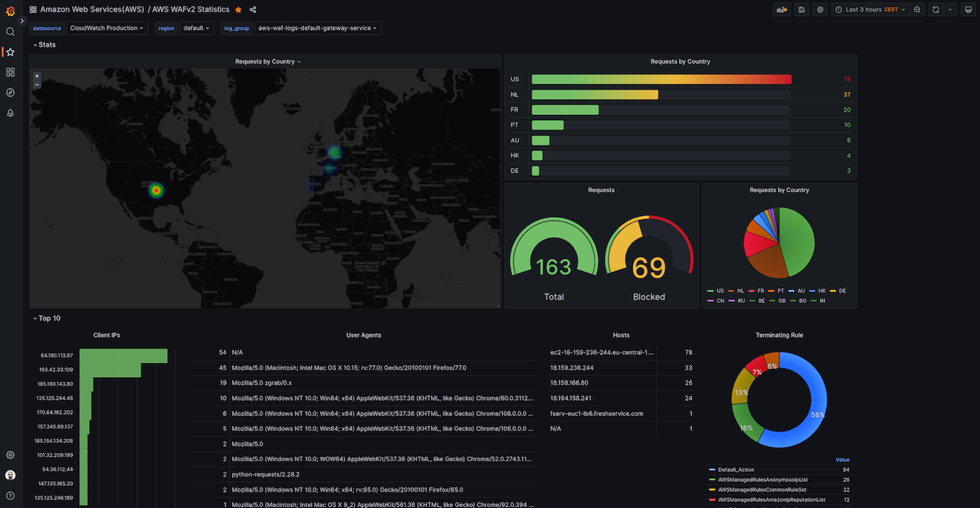Select host 18.159.236.244 in Hosts table
This screenshot has width=980, height=508.
click(x=621, y=367)
